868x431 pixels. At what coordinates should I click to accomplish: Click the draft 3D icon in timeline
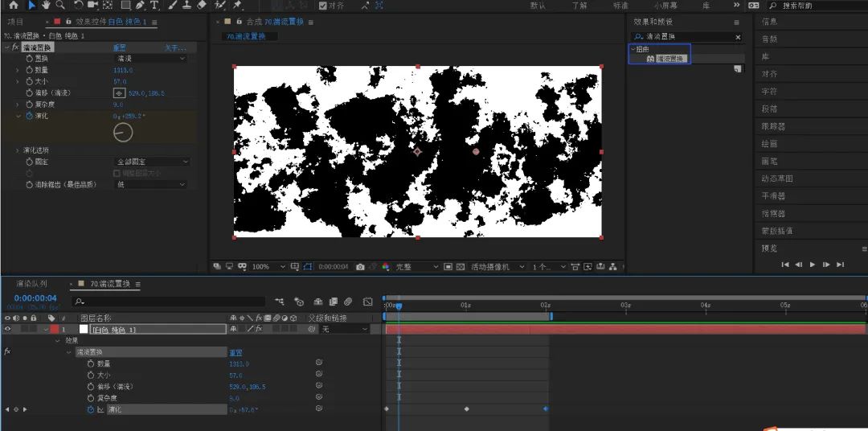299,302
